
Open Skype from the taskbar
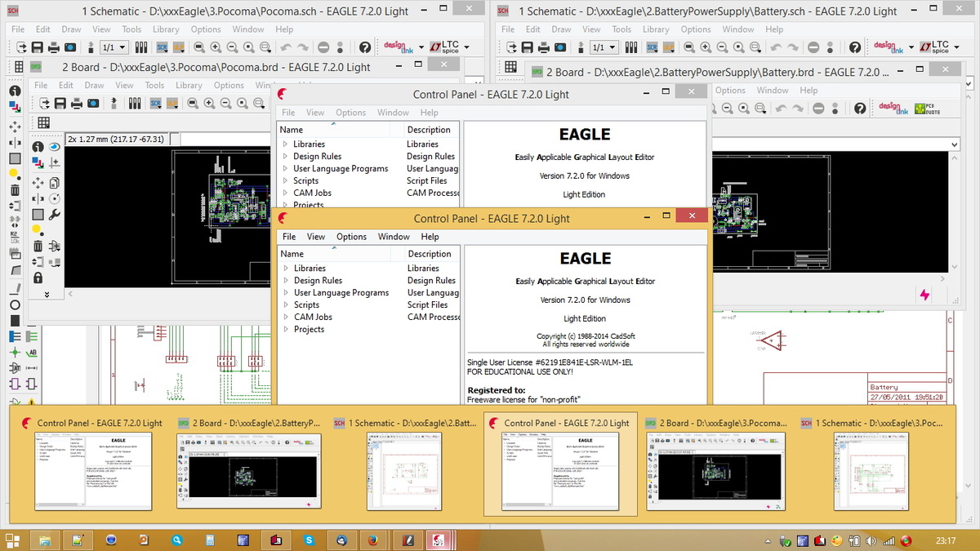tap(309, 540)
